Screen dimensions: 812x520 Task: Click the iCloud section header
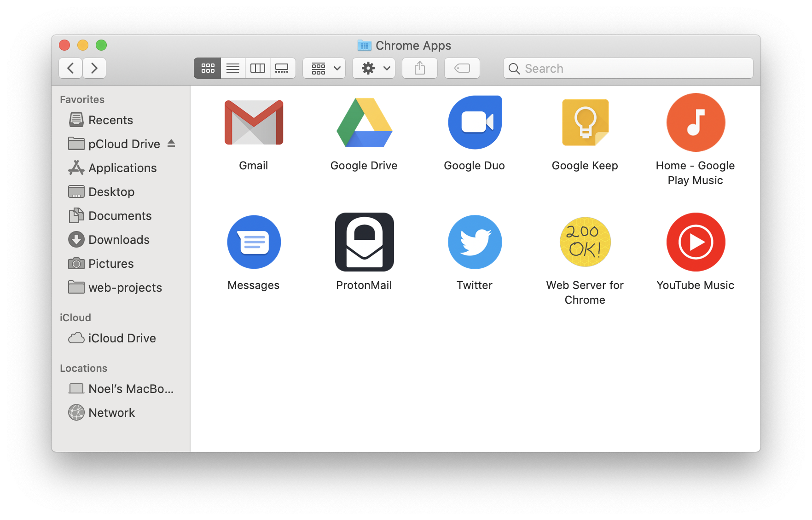(x=75, y=318)
